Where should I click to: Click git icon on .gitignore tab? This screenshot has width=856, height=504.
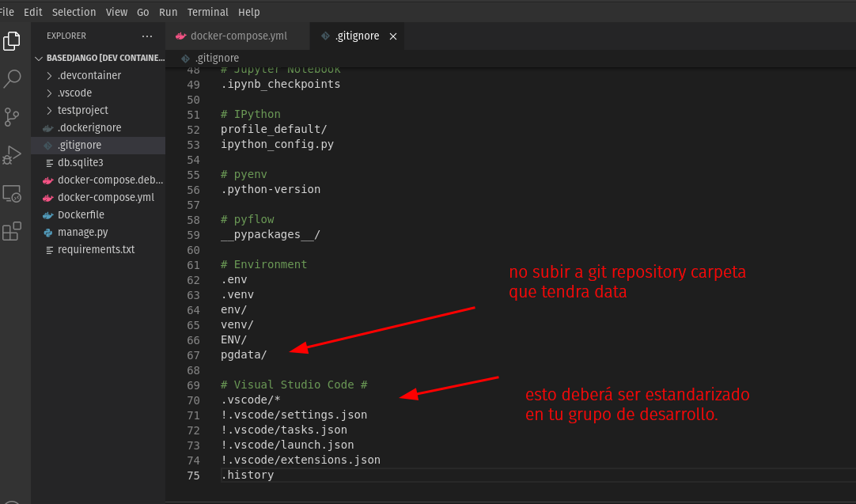[x=325, y=36]
